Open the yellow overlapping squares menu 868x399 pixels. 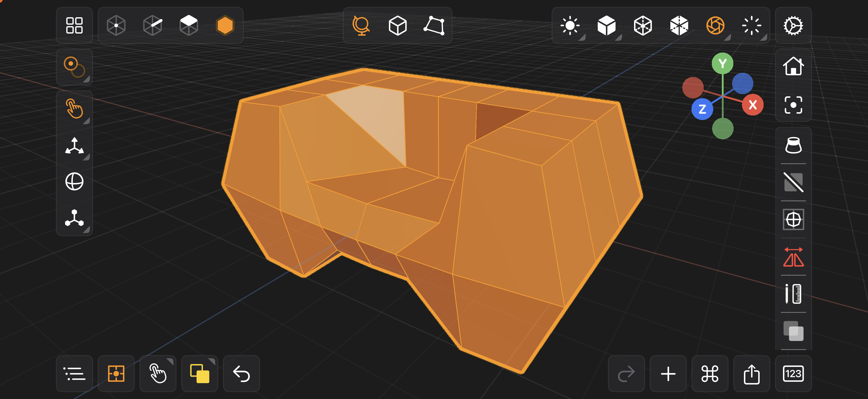[x=199, y=373]
